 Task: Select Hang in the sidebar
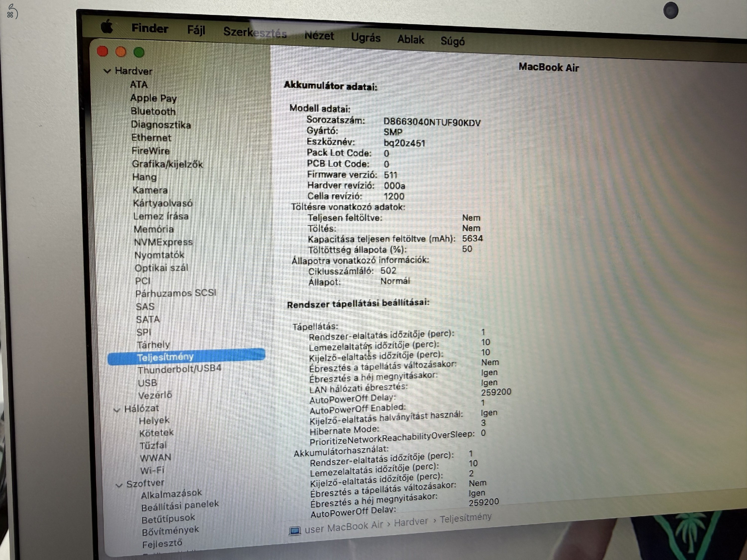tap(144, 177)
